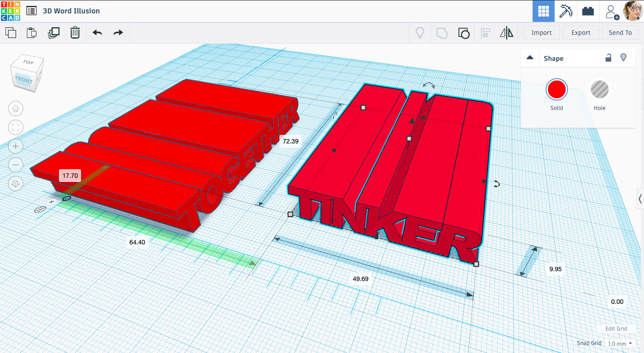Click the rotation handle right of TINKER
This screenshot has height=353, width=644.
[496, 184]
